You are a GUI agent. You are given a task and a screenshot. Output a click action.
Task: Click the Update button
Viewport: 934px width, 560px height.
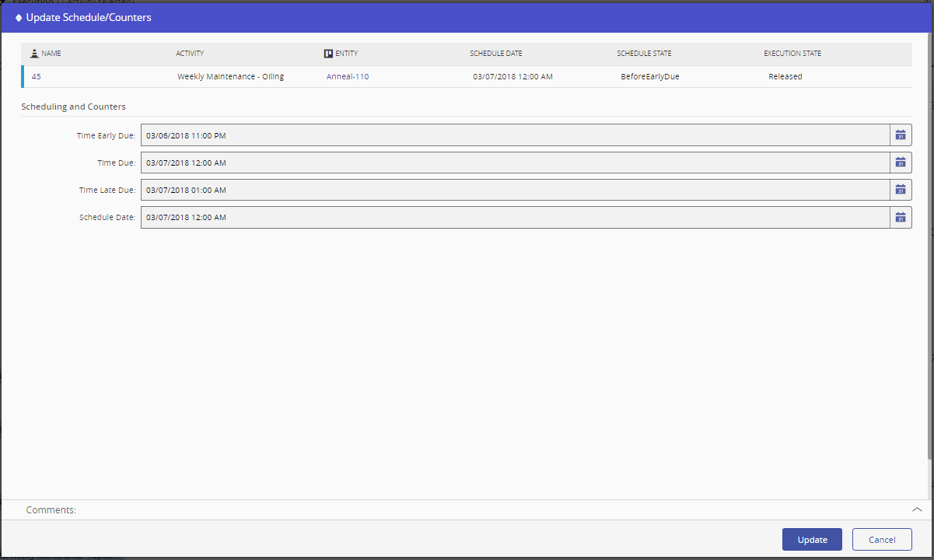coord(812,540)
